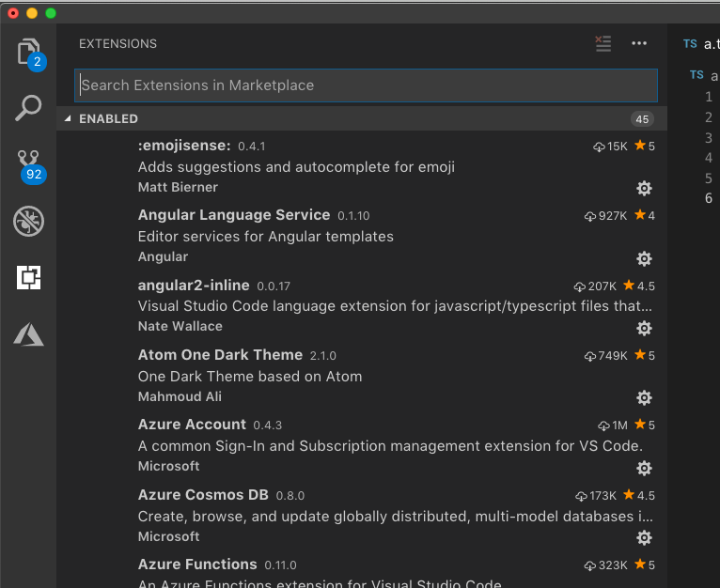
Task: Select Angular Language Service extension name
Action: point(234,215)
